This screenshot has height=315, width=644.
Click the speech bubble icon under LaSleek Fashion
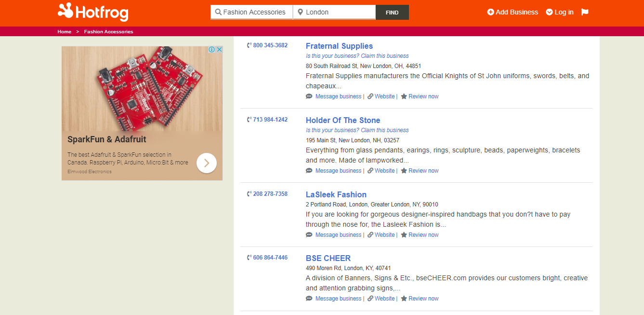coord(309,235)
